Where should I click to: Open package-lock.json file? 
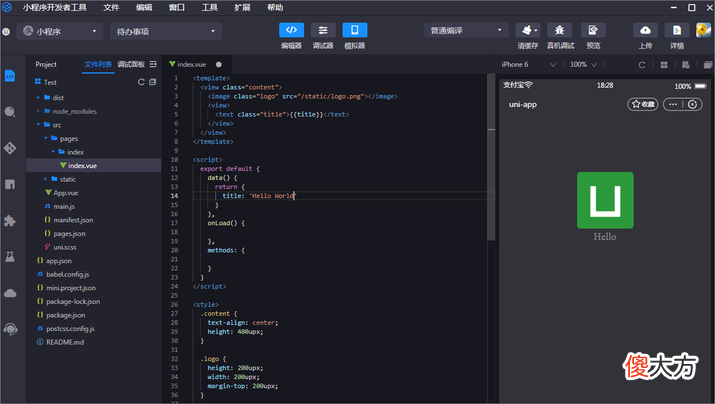coord(73,301)
